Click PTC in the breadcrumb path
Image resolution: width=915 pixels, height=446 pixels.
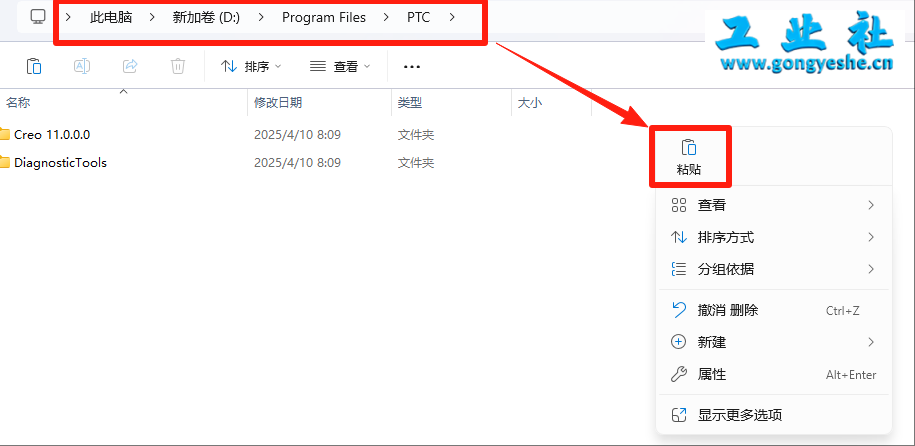[418, 18]
